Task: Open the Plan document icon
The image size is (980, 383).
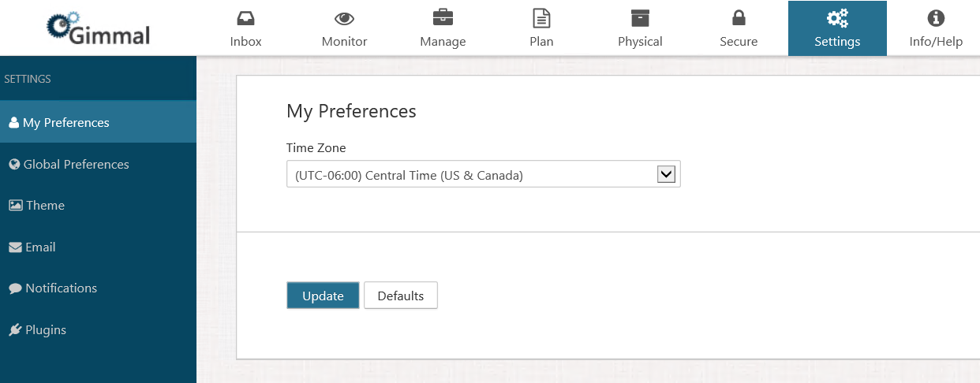Action: click(541, 18)
